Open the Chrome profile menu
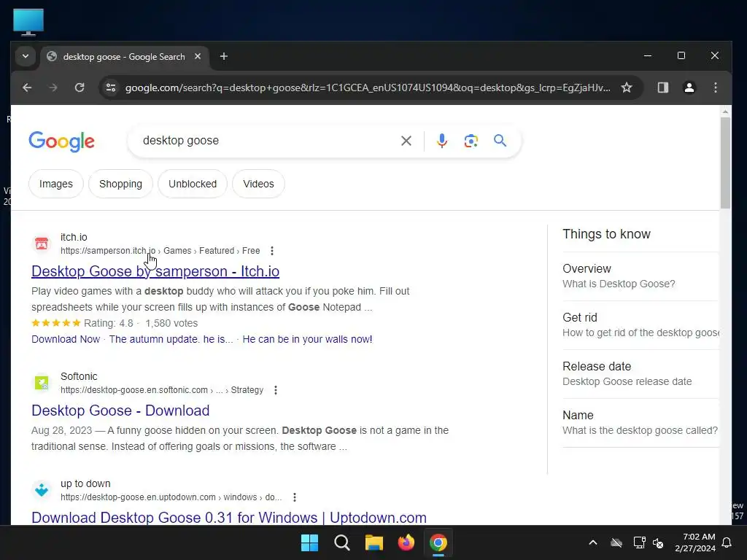The height and width of the screenshot is (560, 747). point(689,87)
